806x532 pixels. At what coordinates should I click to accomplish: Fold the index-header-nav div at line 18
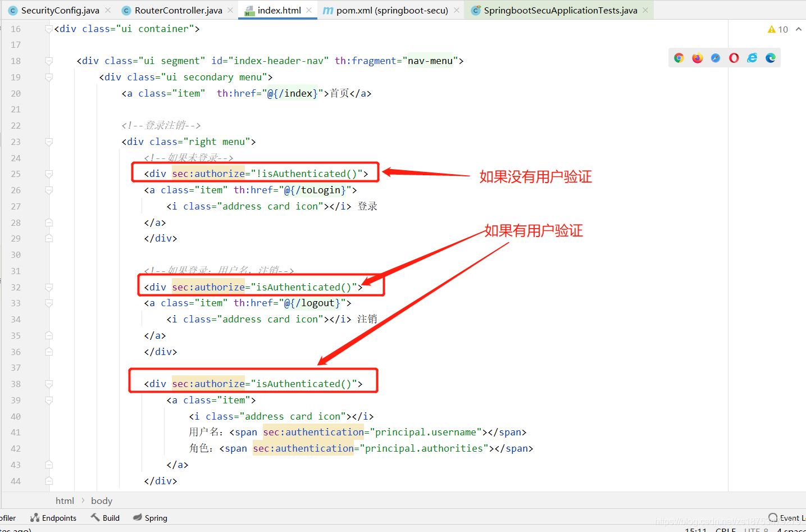(49, 61)
